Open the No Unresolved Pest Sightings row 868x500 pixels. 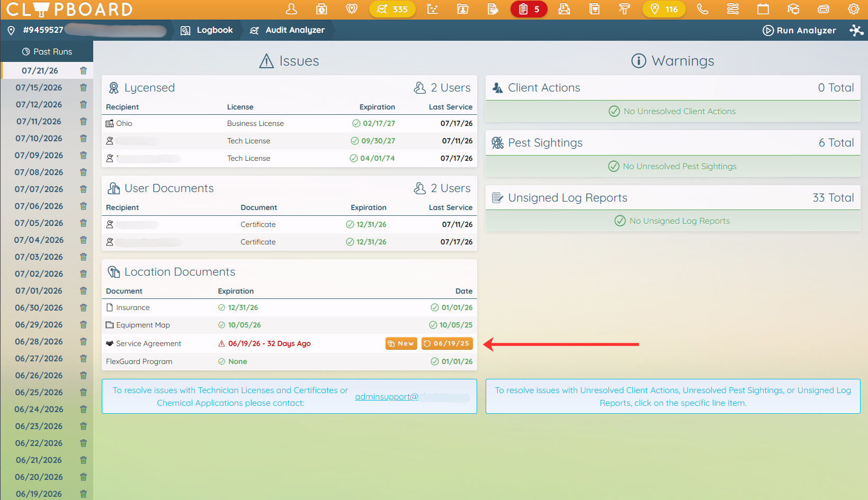click(x=673, y=166)
